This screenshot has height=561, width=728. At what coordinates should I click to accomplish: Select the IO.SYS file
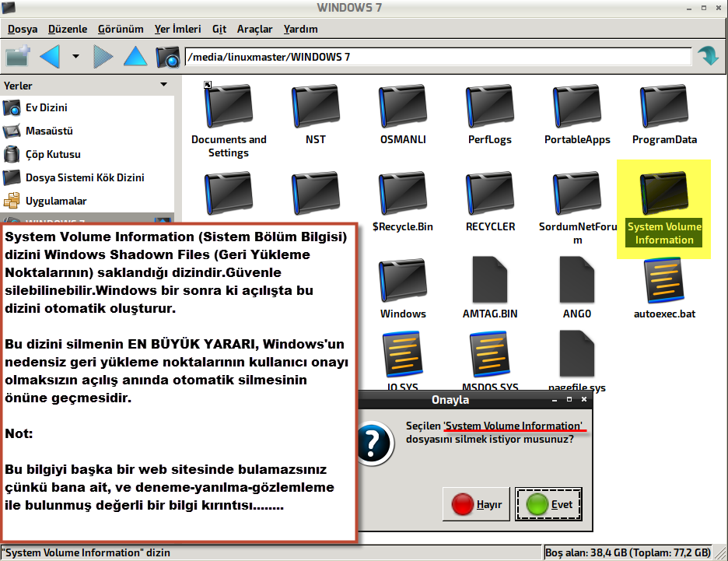tap(403, 360)
